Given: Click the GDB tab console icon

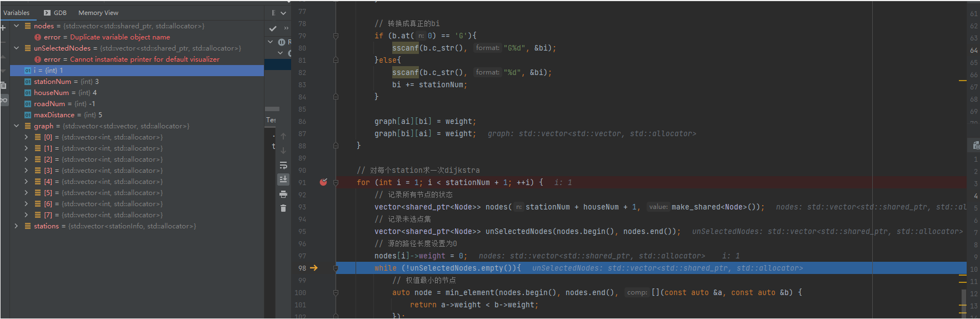Looking at the screenshot, I should click(x=47, y=13).
